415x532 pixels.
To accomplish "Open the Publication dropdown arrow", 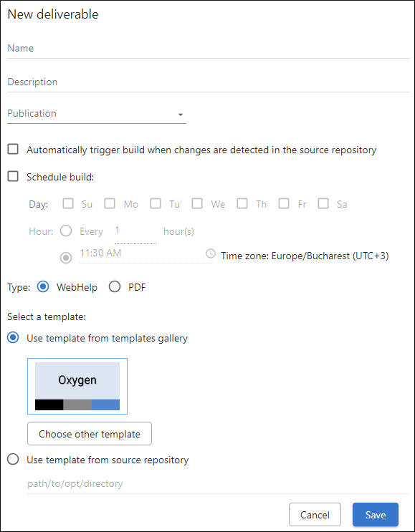I will (181, 115).
